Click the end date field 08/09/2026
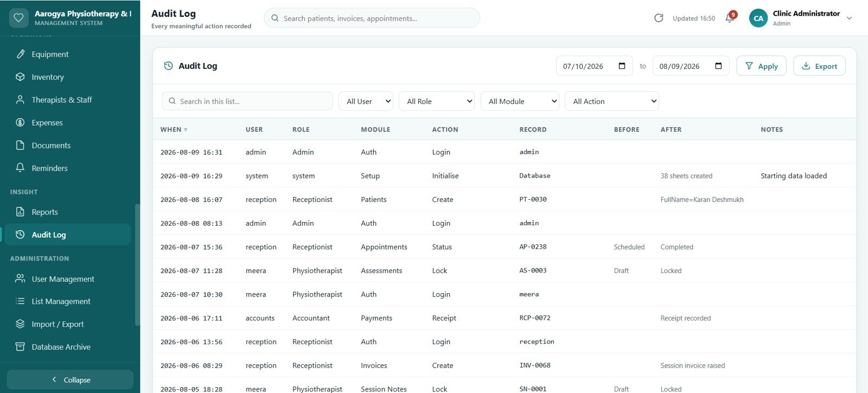 point(691,66)
